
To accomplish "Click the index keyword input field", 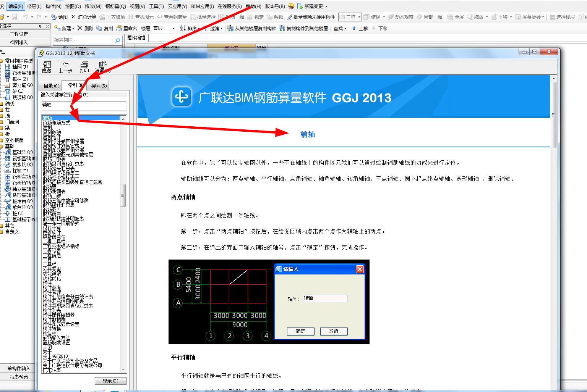I will click(x=84, y=105).
